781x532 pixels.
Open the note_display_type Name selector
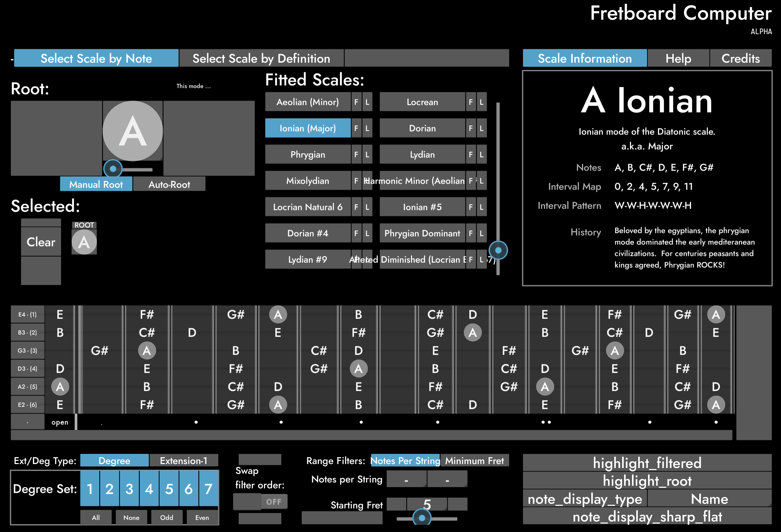pyautogui.click(x=709, y=499)
